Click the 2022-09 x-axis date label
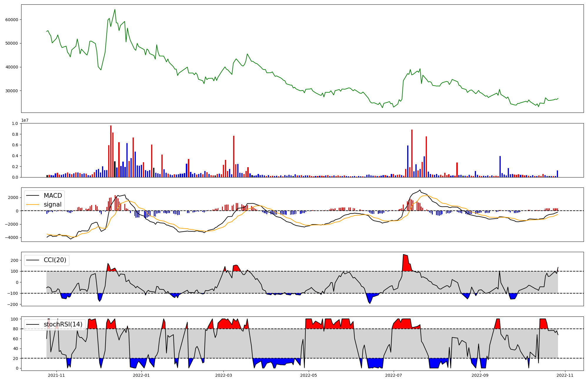The width and height of the screenshot is (588, 382). tap(480, 375)
